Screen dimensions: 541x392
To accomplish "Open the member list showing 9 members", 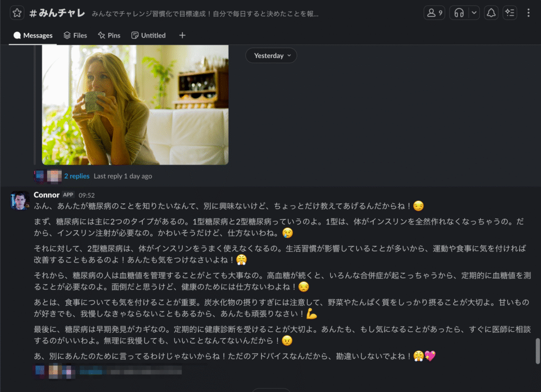I will click(x=434, y=13).
